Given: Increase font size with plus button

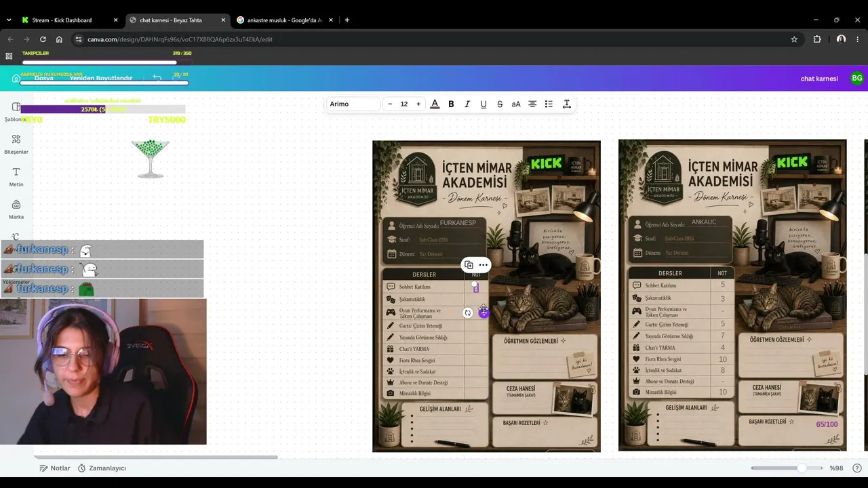Looking at the screenshot, I should [418, 104].
